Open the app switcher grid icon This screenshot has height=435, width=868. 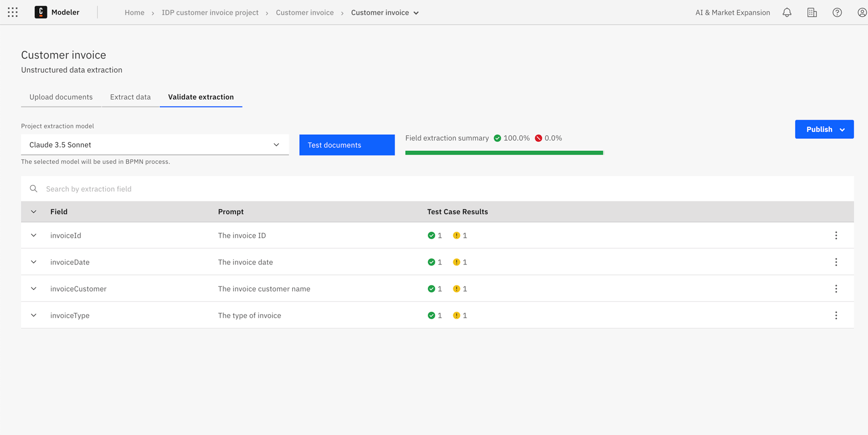coord(13,12)
